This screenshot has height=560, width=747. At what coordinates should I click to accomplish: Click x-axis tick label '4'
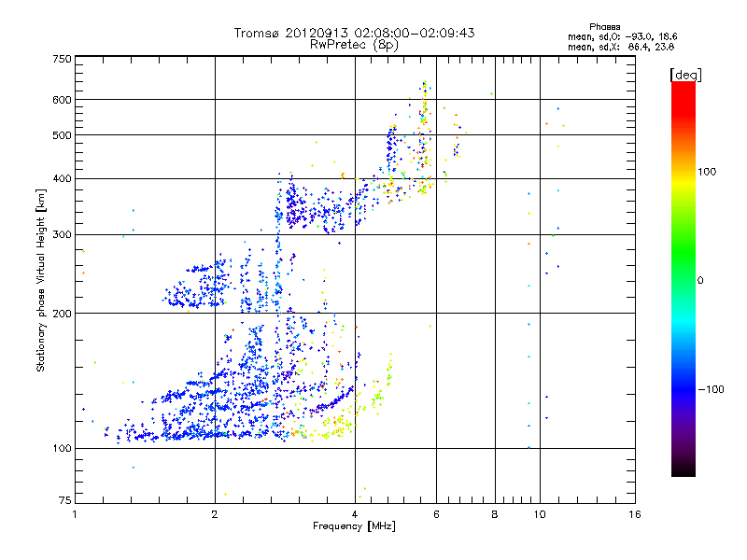(x=355, y=514)
